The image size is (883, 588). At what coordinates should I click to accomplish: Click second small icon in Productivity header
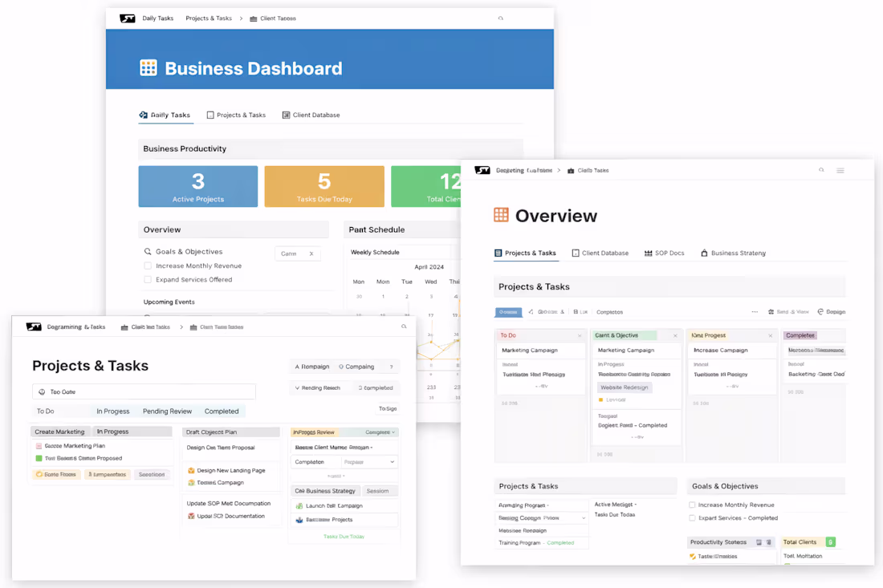click(769, 542)
